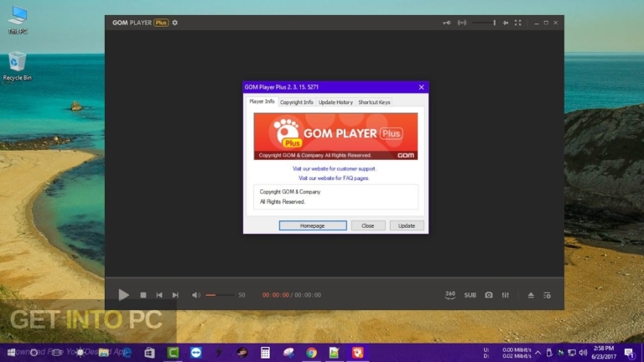This screenshot has width=644, height=362.
Task: Click the volume value 50
Action: [x=241, y=295]
